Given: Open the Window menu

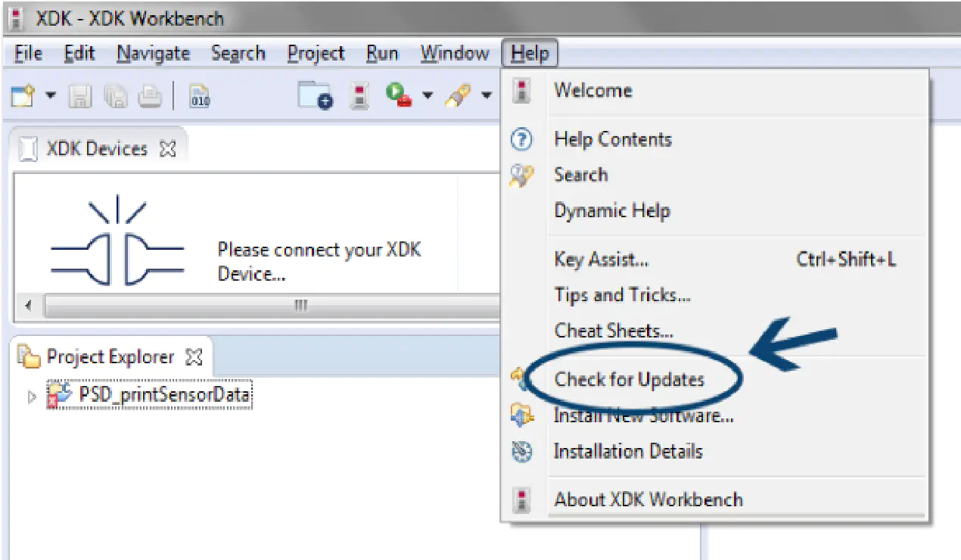Looking at the screenshot, I should point(455,54).
